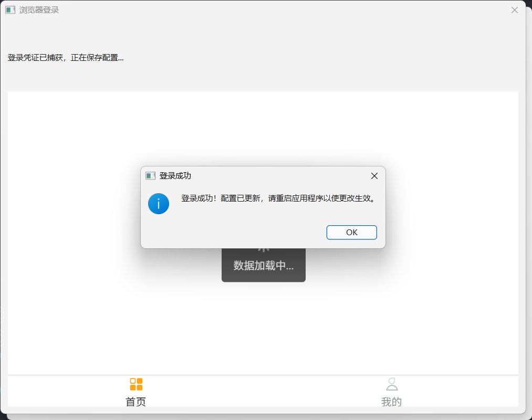This screenshot has width=532, height=420.
Task: Click the 登录成功 dialog window icon
Action: click(151, 176)
